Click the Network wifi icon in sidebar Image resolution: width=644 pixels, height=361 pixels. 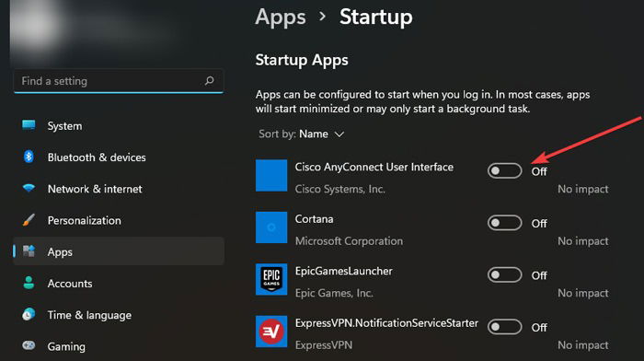point(29,188)
